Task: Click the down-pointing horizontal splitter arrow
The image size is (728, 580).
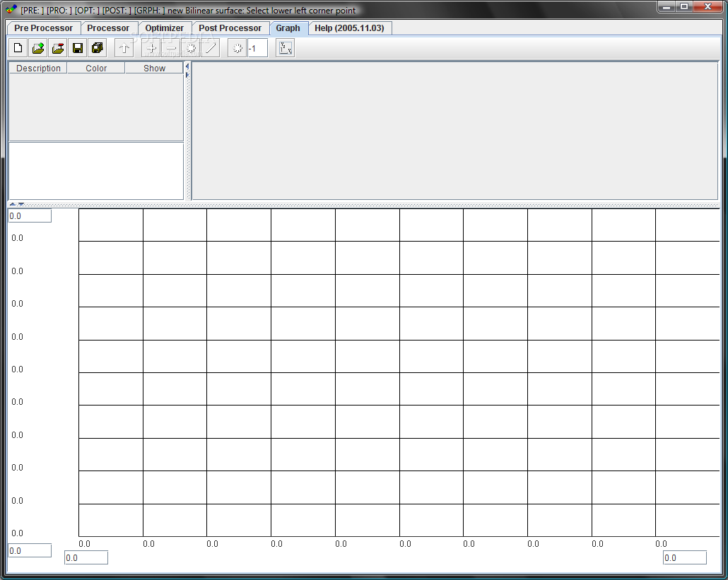Action: (x=21, y=204)
